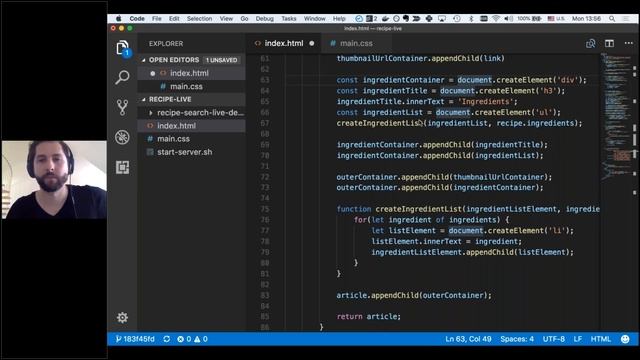Click the feedback smiley in status bar
The image size is (640, 360).
pos(625,339)
